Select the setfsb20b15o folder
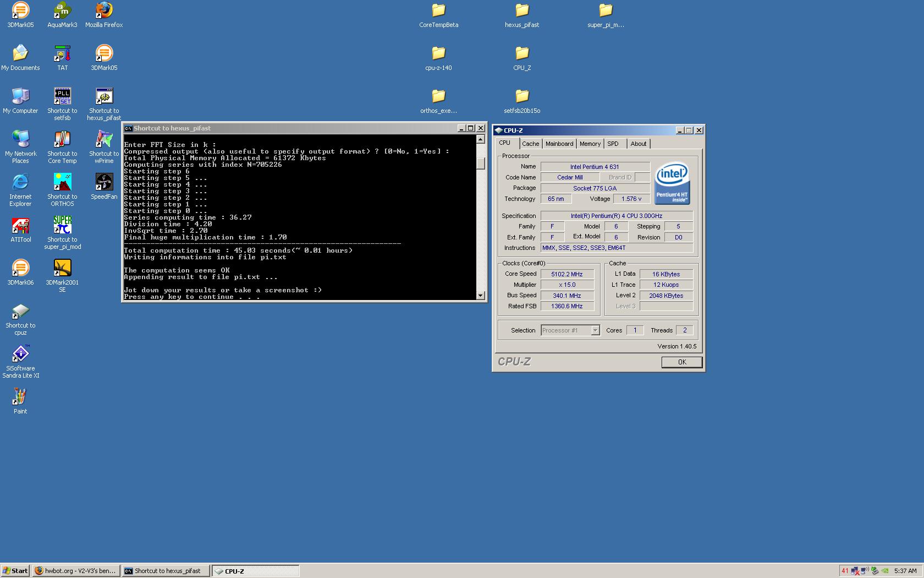 [x=522, y=101]
